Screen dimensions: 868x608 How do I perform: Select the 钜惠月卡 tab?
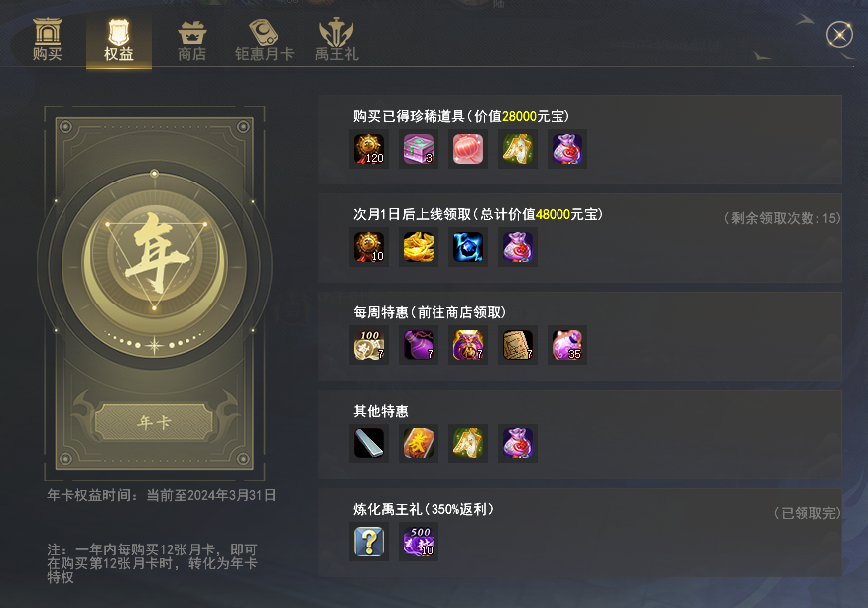pos(264,41)
